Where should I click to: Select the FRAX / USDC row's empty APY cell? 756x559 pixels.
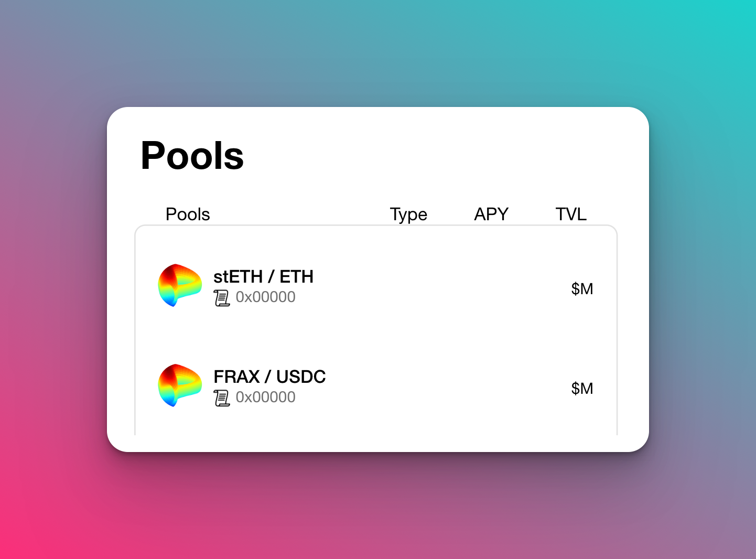tap(491, 388)
